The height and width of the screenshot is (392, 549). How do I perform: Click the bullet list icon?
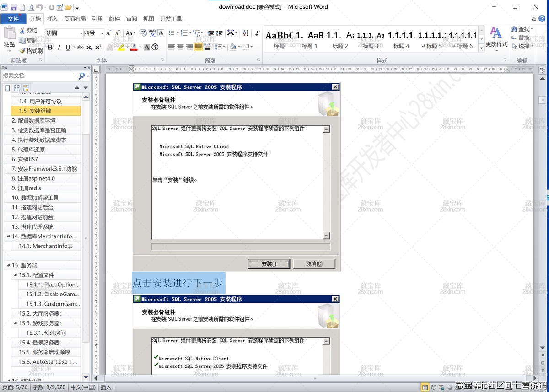172,33
